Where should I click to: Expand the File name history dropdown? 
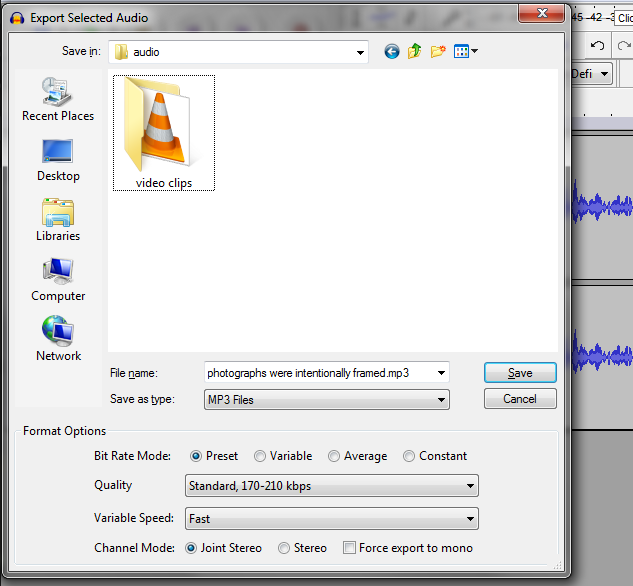coord(441,373)
